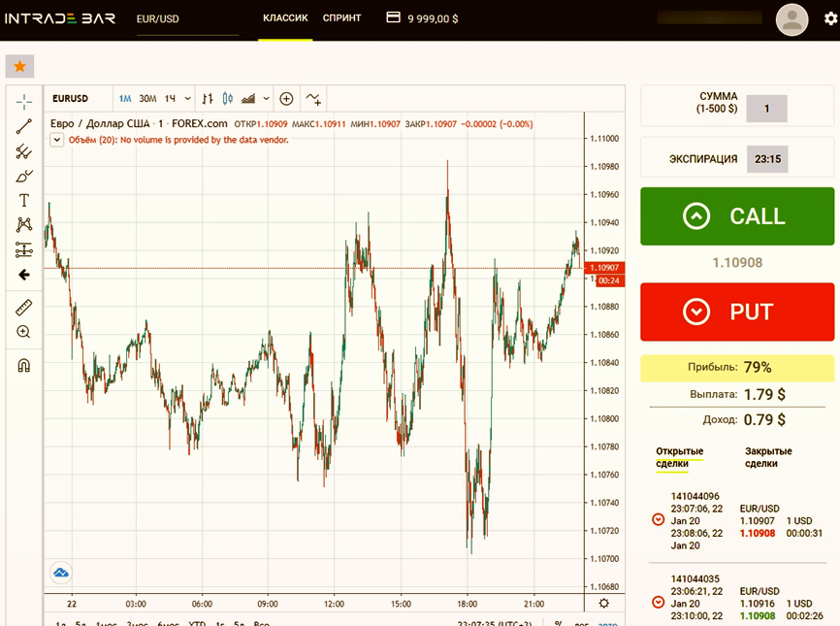
Task: Expand the time interval dropdown arrow
Action: click(188, 99)
